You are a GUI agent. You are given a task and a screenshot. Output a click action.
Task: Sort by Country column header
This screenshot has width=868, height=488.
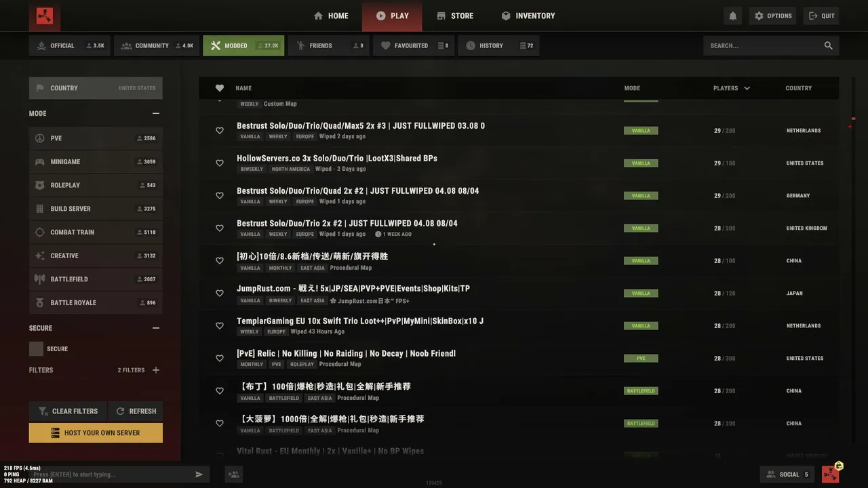[x=799, y=88]
